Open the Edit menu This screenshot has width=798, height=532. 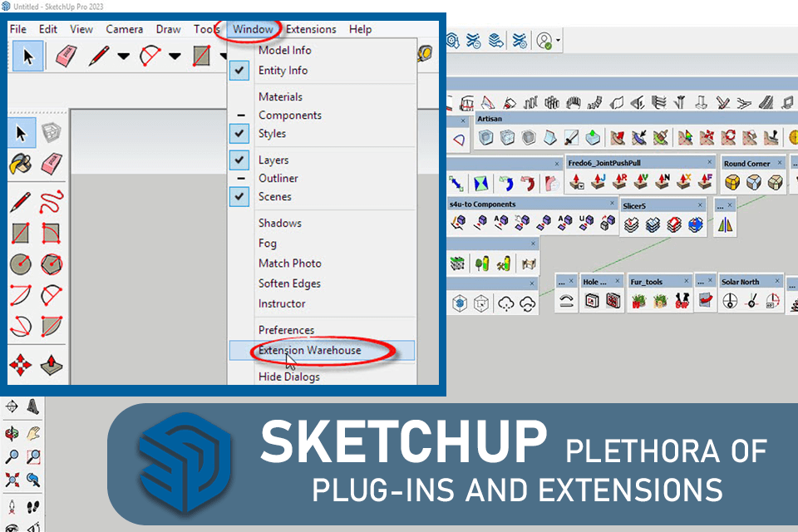click(x=48, y=29)
